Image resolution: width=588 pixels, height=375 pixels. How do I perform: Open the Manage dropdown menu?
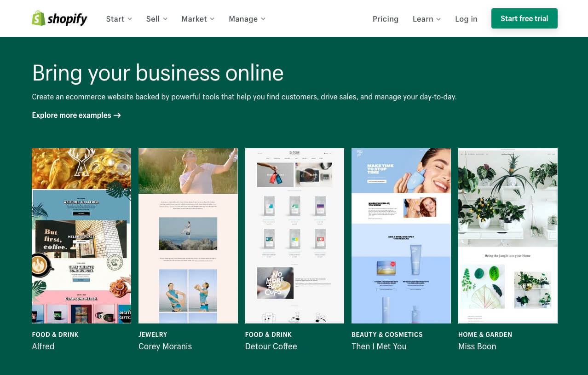click(247, 19)
